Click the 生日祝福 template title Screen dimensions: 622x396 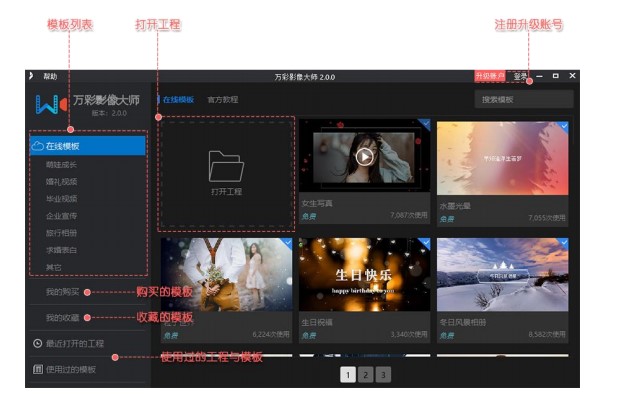pyautogui.click(x=317, y=322)
